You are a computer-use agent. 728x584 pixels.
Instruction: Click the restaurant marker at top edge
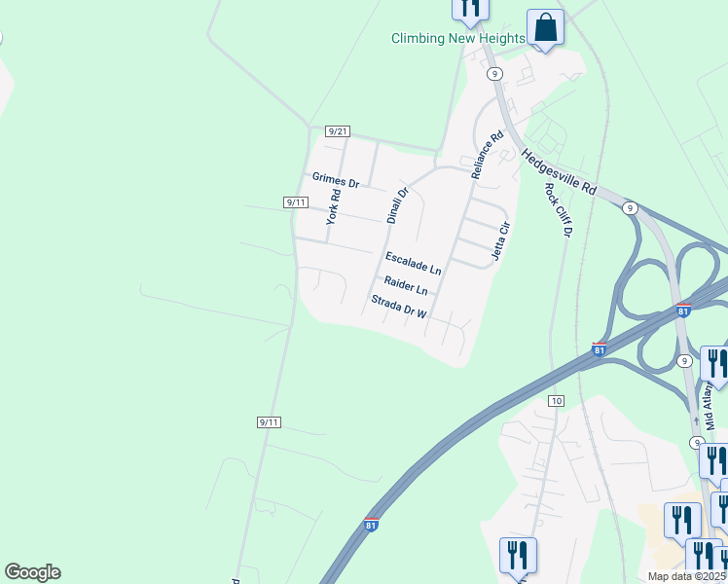[470, 12]
